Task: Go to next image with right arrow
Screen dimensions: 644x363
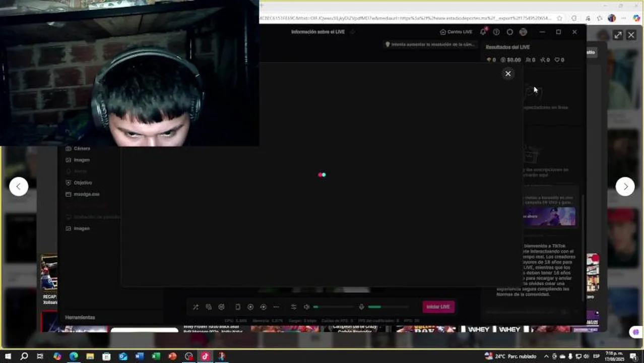Action: pos(625,187)
